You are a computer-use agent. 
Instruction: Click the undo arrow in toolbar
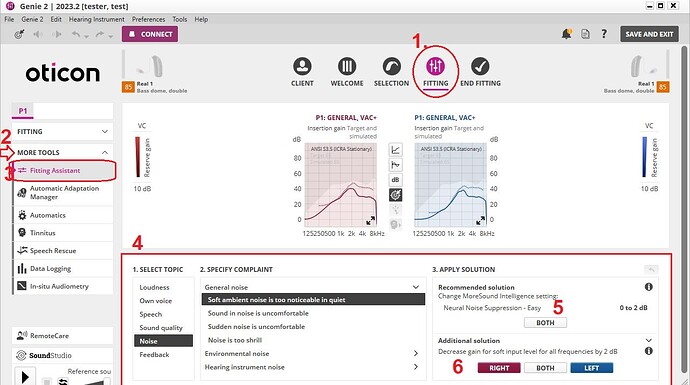click(76, 34)
